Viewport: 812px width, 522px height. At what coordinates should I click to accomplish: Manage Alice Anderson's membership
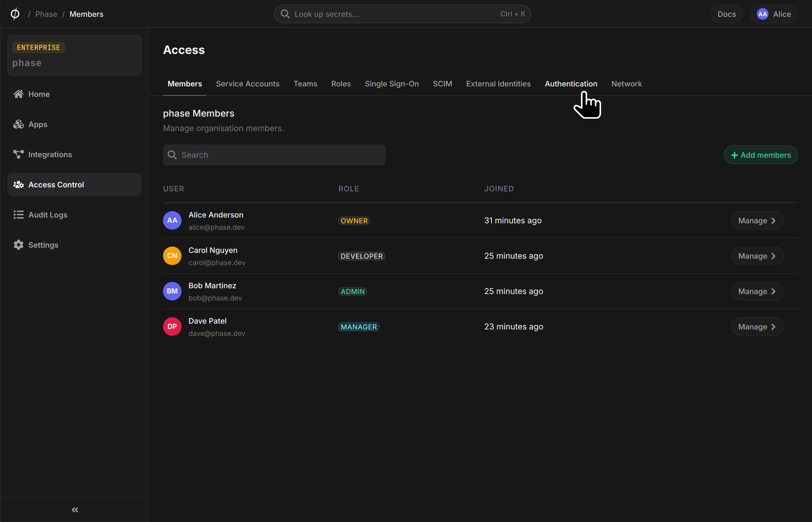coord(757,221)
